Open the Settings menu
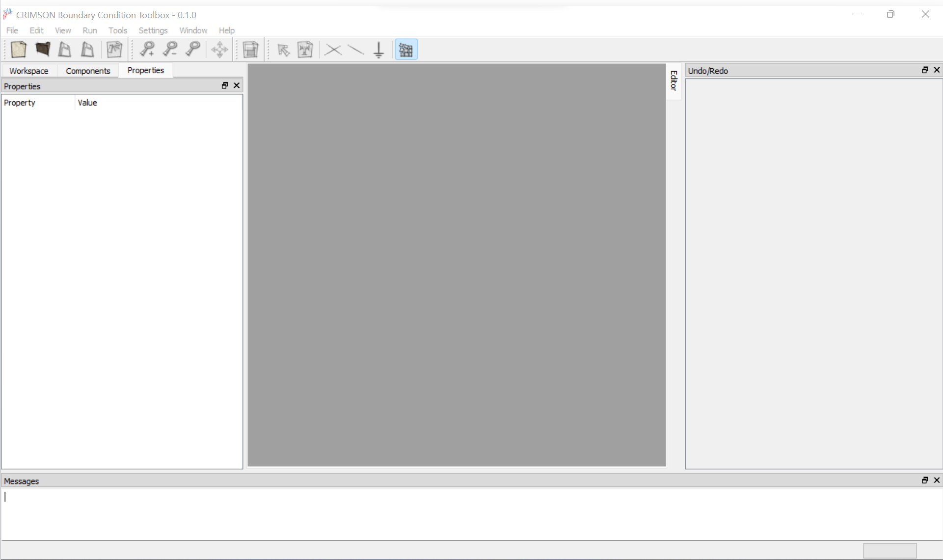 tap(153, 30)
